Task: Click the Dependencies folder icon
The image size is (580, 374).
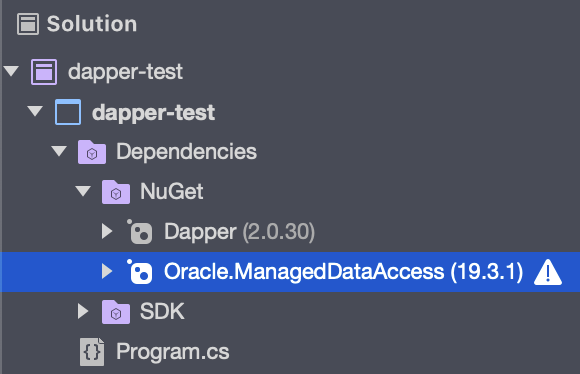Action: [x=92, y=152]
